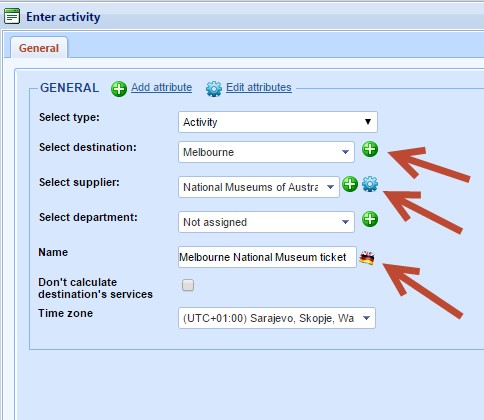Add a new supplier with the green plus
Image resolution: width=484 pixels, height=420 pixels.
tap(350, 184)
